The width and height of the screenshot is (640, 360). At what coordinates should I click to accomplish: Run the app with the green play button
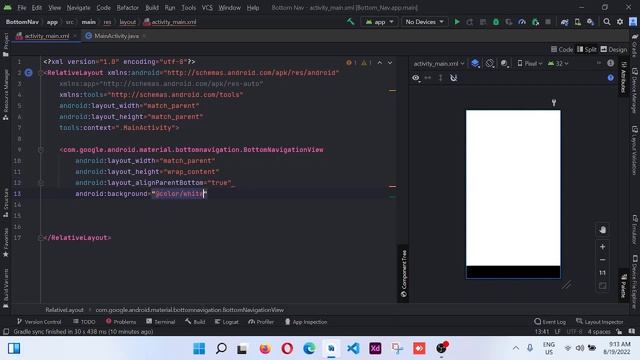point(457,22)
